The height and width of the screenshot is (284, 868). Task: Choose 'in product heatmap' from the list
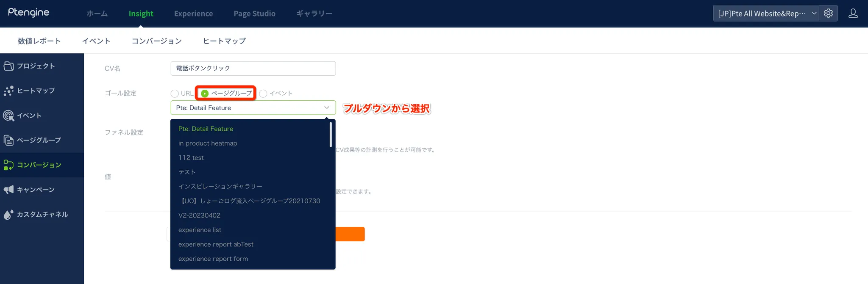[x=208, y=143]
